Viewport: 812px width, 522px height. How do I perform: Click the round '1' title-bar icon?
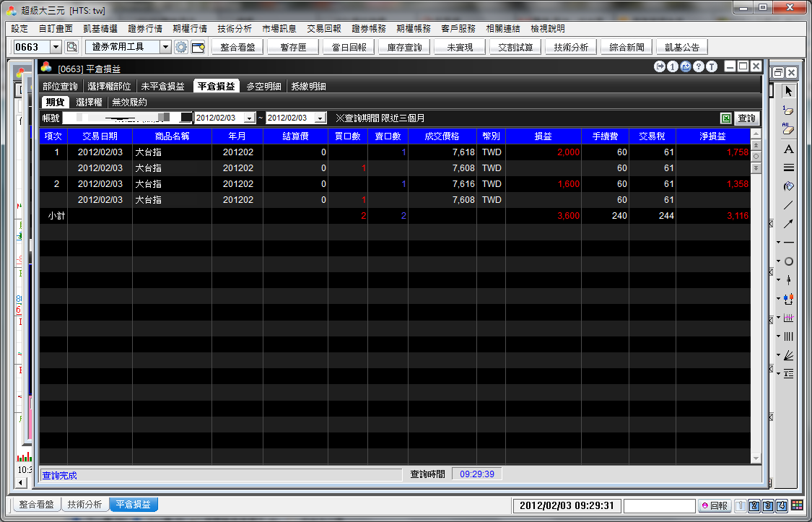[x=672, y=66]
